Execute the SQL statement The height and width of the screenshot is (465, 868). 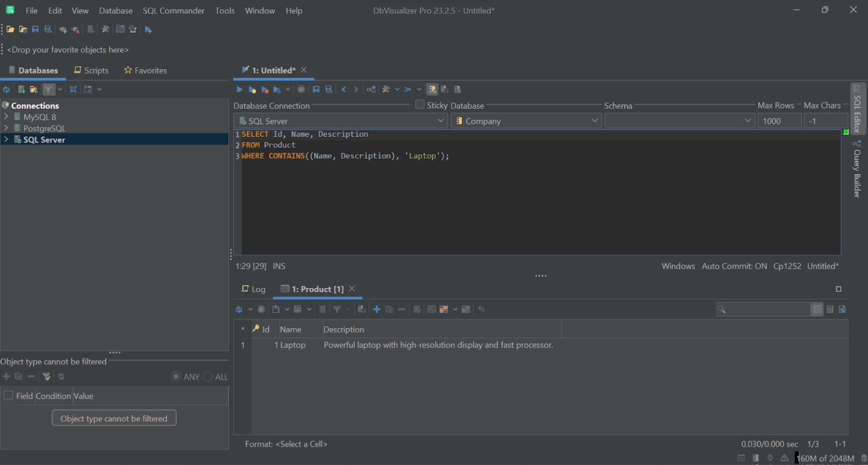pos(239,89)
